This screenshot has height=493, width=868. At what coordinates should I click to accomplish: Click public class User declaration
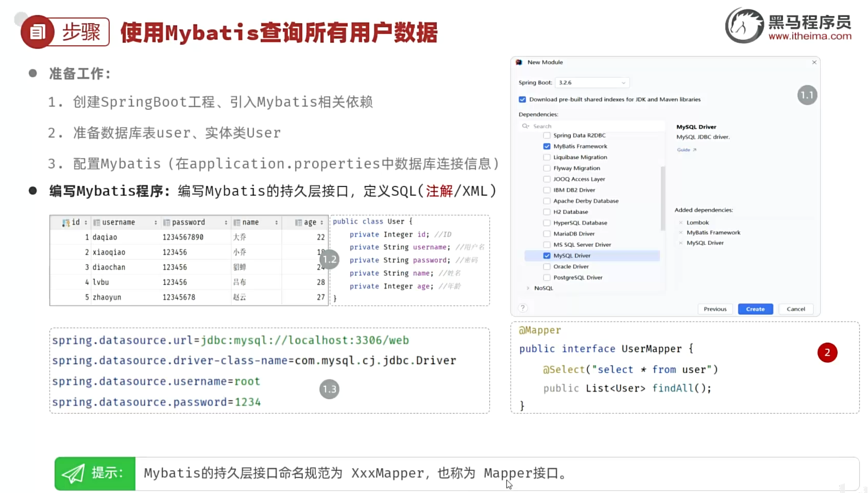tap(372, 222)
